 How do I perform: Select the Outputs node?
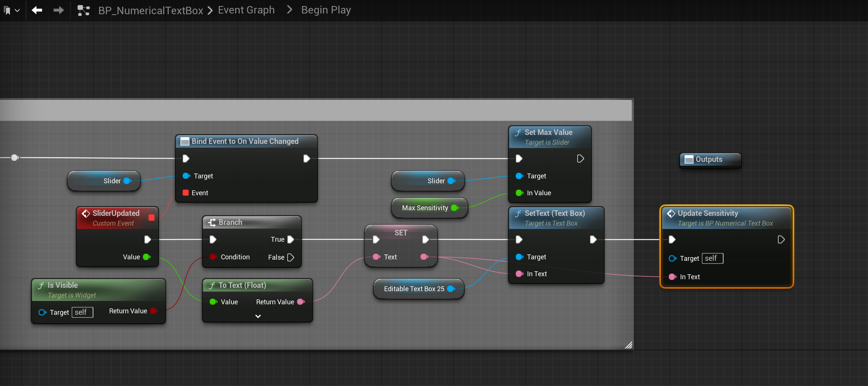pos(710,160)
